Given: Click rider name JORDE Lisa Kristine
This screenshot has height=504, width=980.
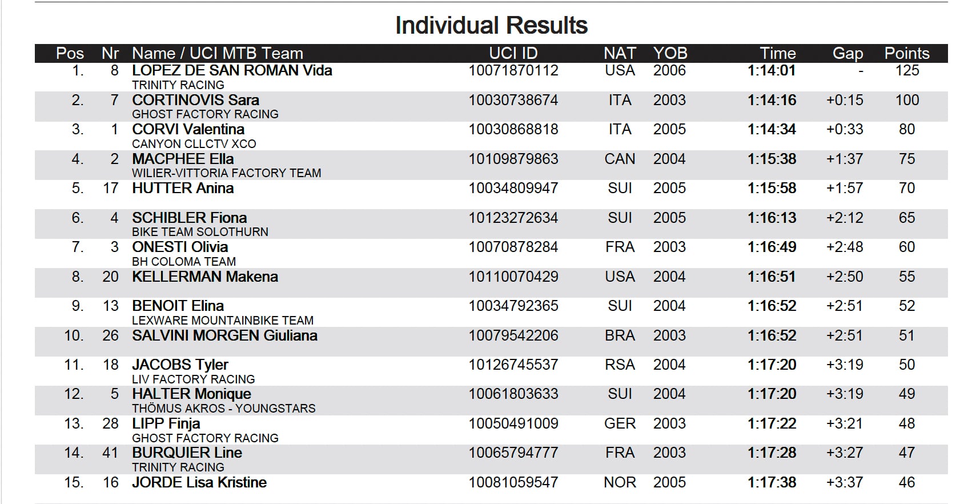Looking at the screenshot, I should (x=199, y=483).
